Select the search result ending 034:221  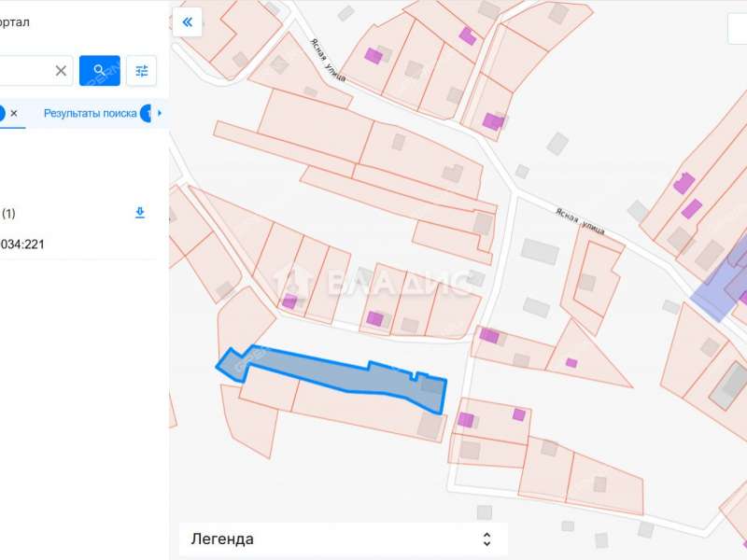pyautogui.click(x=22, y=245)
